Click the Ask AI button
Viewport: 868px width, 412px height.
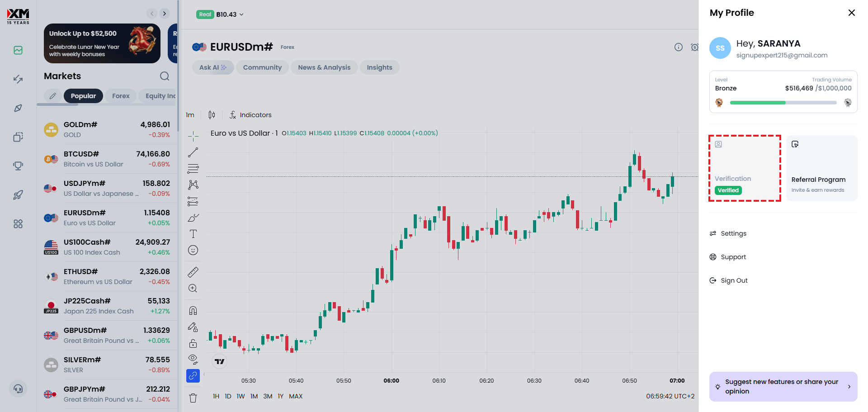(x=213, y=67)
